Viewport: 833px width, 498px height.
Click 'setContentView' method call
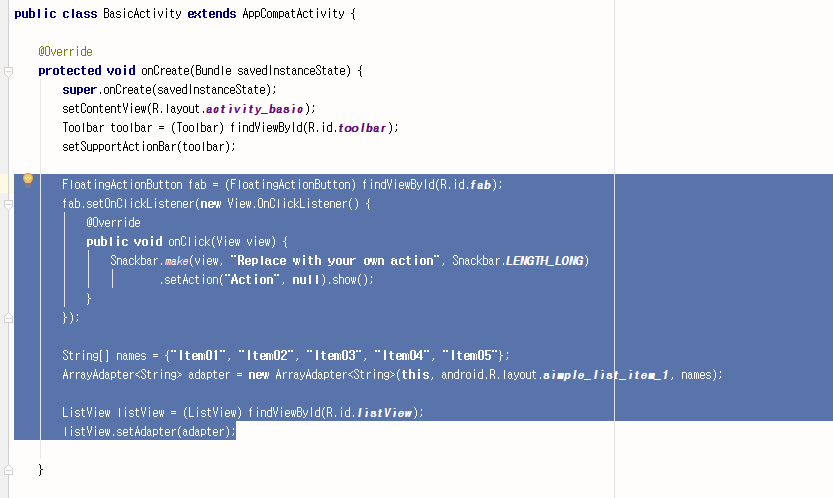tap(105, 109)
